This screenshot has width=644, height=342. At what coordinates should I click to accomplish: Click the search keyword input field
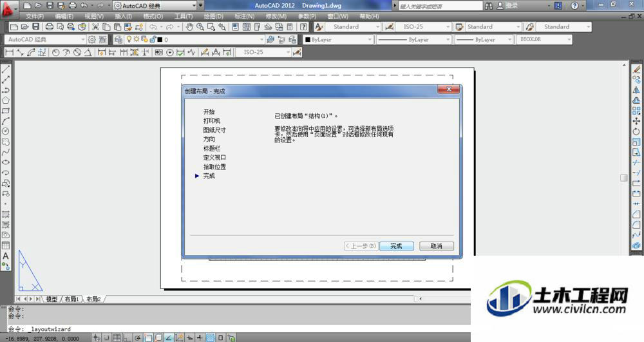click(440, 6)
